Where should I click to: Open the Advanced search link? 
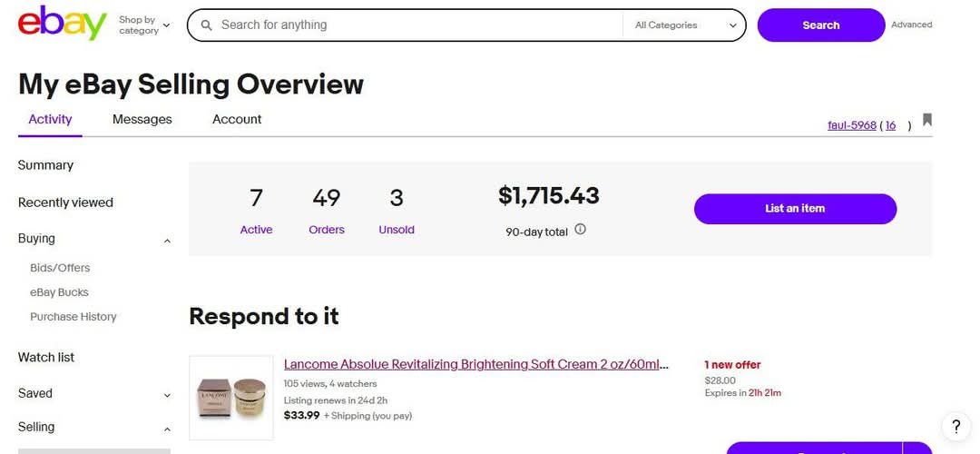tap(911, 25)
